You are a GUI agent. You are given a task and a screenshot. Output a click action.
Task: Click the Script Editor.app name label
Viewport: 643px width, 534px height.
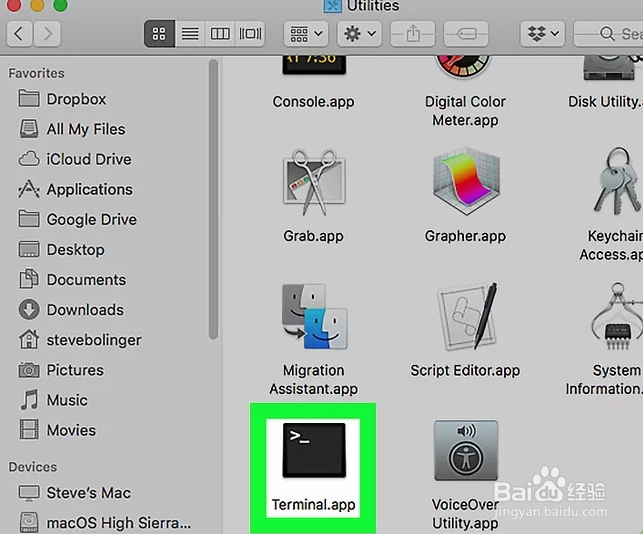tap(465, 370)
